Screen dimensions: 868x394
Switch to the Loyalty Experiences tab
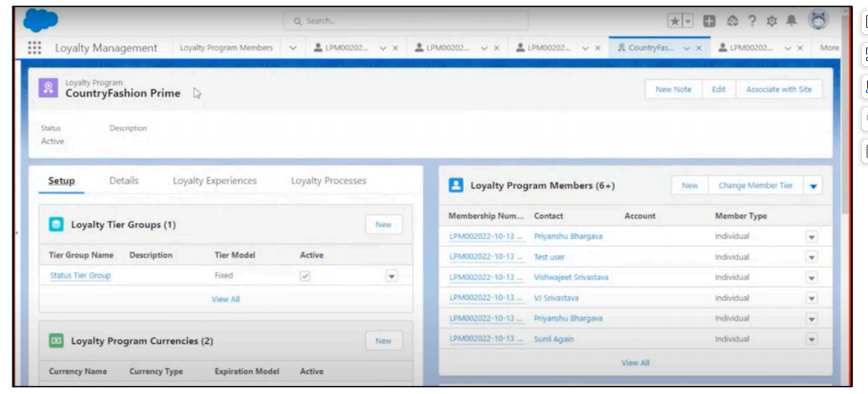point(215,181)
